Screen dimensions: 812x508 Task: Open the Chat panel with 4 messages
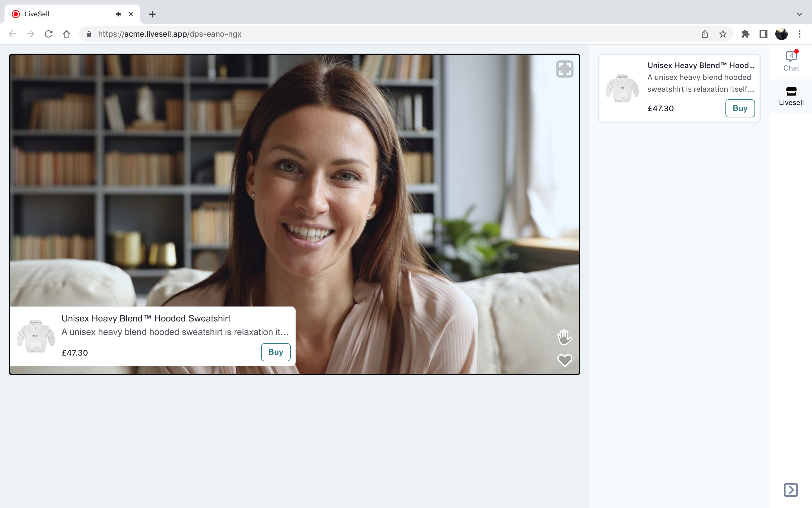(791, 61)
